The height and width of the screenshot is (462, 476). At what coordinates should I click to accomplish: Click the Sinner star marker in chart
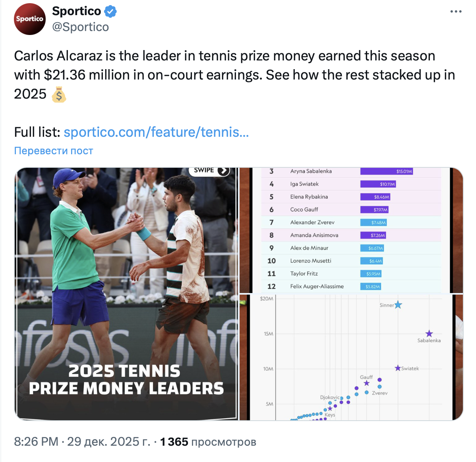pos(398,305)
